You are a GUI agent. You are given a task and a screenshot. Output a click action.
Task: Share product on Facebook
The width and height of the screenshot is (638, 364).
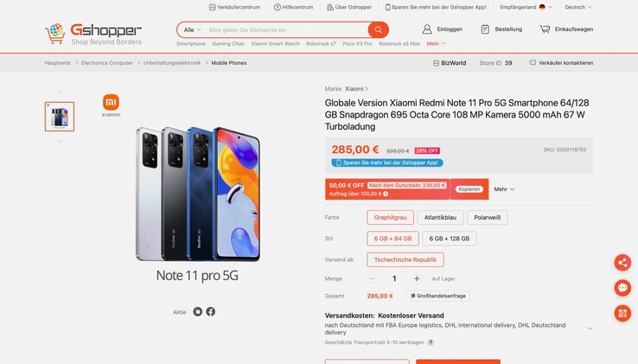[x=210, y=311]
